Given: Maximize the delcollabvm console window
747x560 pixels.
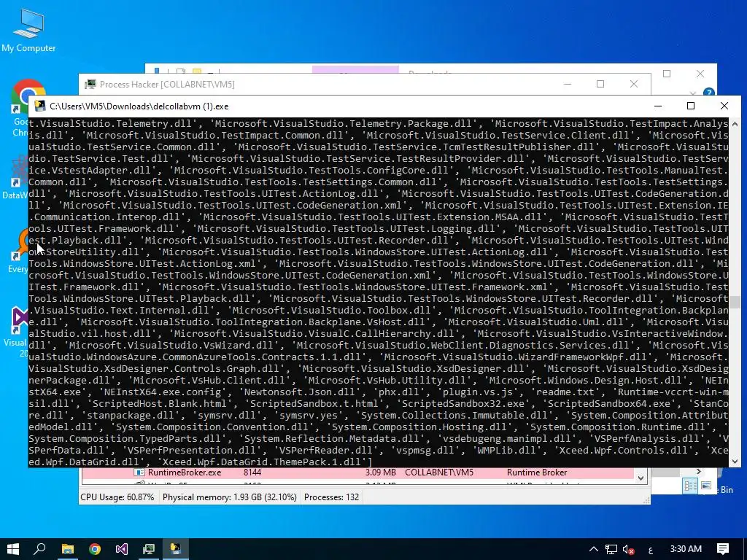Looking at the screenshot, I should (691, 106).
